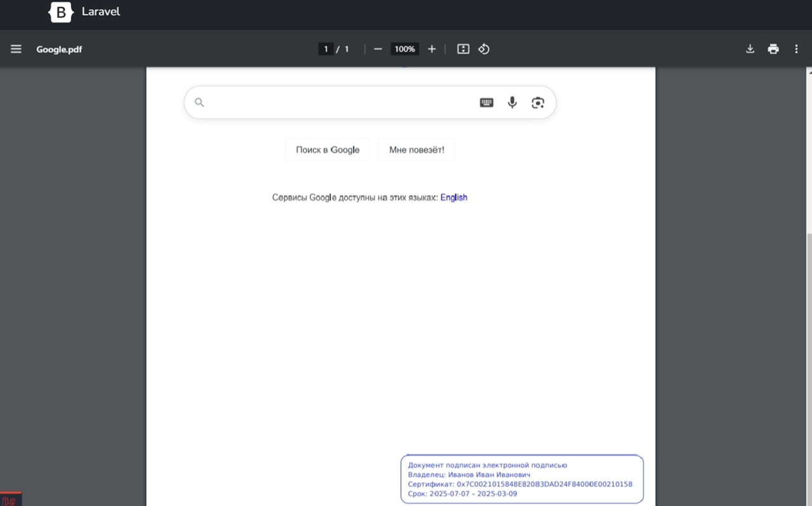
Task: Click the search by image camera icon
Action: click(x=538, y=102)
